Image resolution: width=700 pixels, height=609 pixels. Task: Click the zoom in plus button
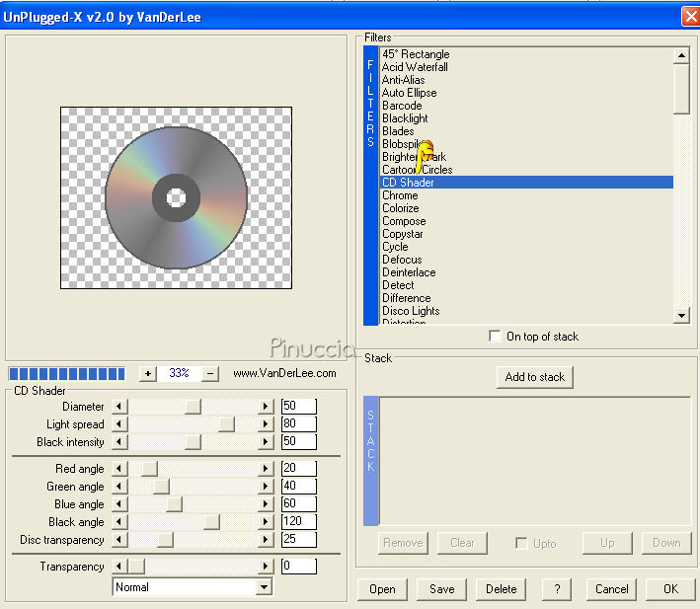click(148, 373)
